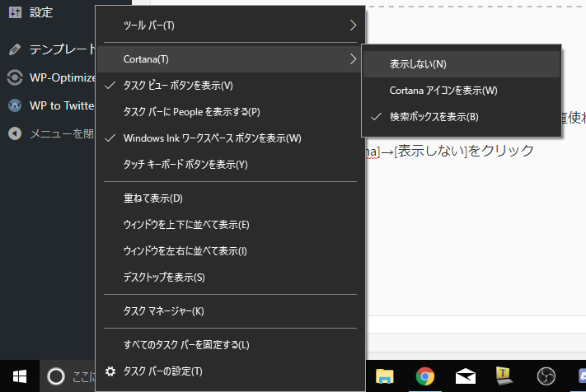Click the Windows Start button
The width and height of the screenshot is (586, 392).
[18, 376]
